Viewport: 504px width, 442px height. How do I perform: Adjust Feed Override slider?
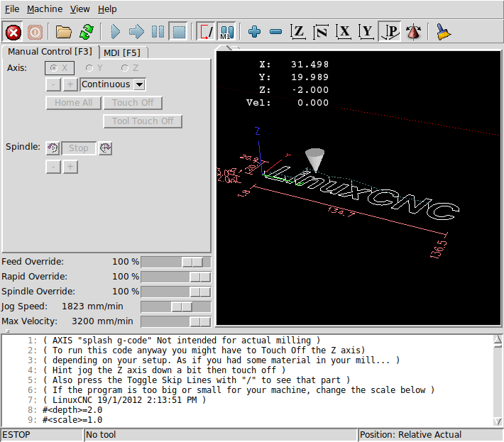pos(176,262)
